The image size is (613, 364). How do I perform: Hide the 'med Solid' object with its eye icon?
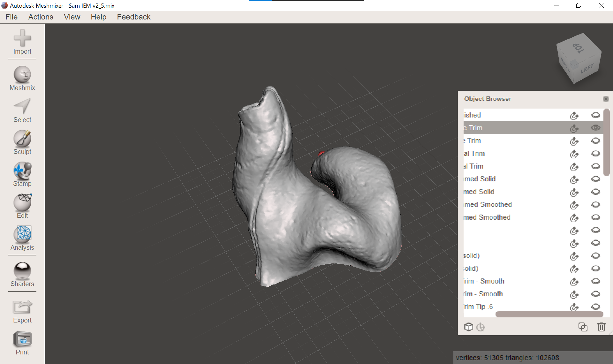[x=595, y=192]
